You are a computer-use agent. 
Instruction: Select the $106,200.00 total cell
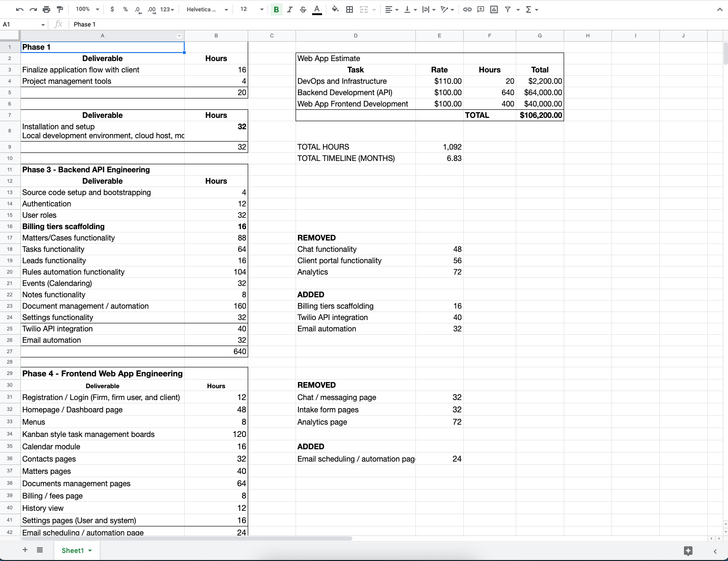click(x=540, y=115)
